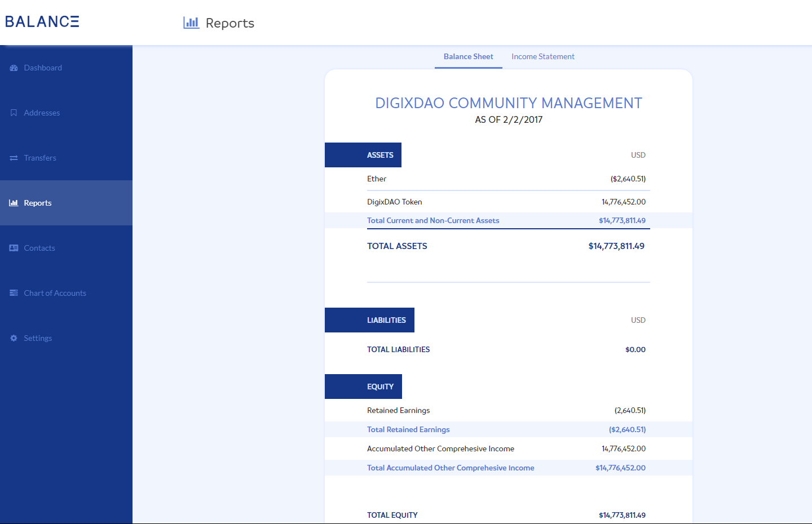Click the ASSETS section header
812x524 pixels.
(x=363, y=155)
